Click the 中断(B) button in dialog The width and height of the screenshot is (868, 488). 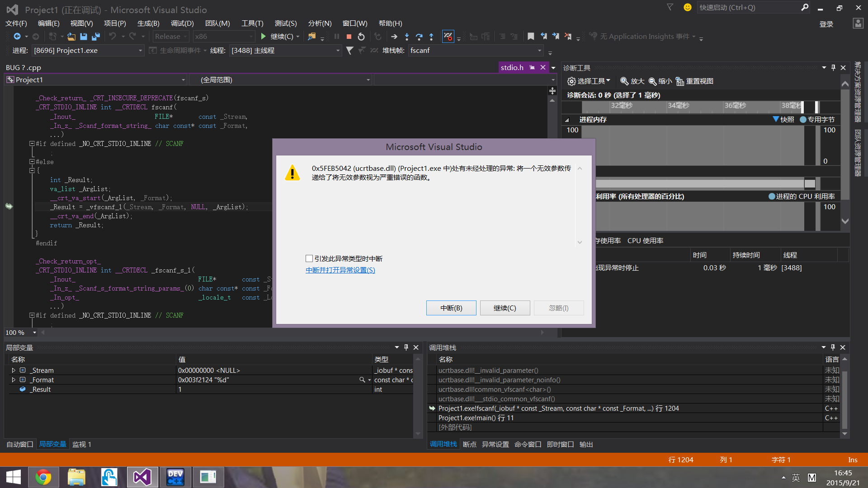(451, 308)
